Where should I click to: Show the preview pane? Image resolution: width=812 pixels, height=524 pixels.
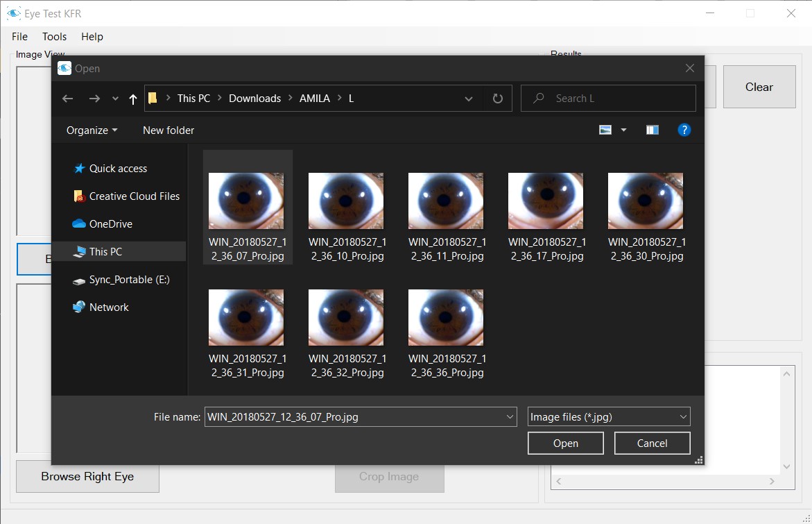coord(652,130)
